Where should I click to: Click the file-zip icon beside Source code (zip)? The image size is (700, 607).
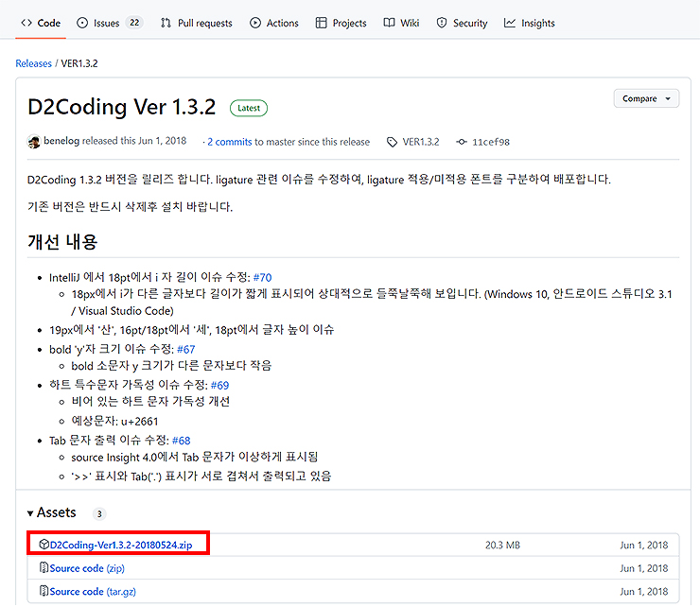tap(44, 567)
